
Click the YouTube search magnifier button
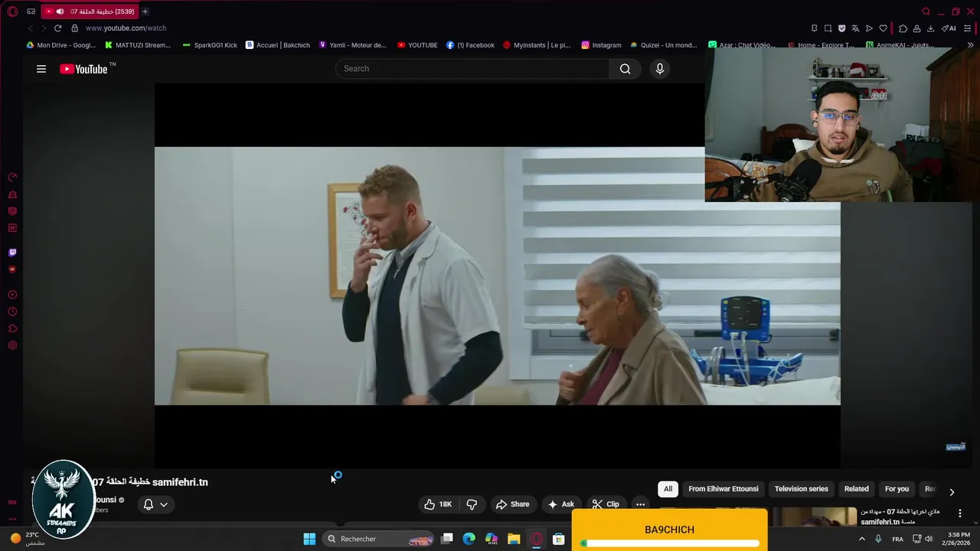(x=626, y=69)
